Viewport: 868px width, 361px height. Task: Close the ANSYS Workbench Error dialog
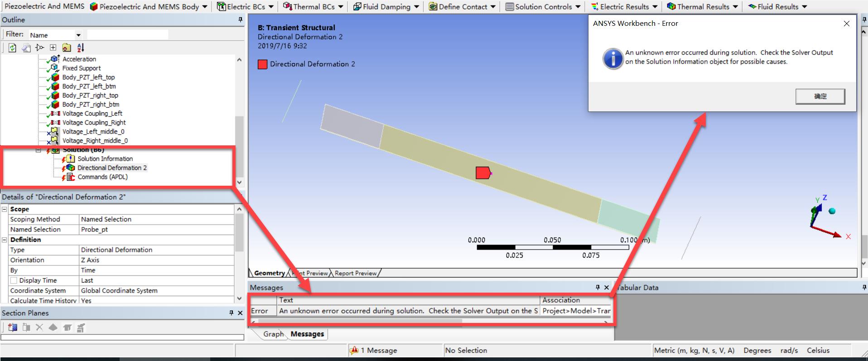tap(846, 24)
